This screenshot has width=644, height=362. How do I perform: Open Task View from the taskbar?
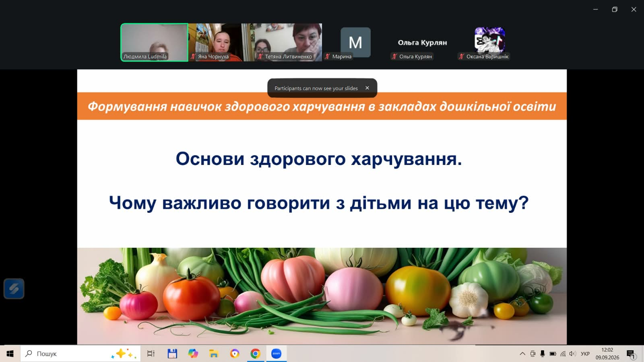[x=151, y=354]
